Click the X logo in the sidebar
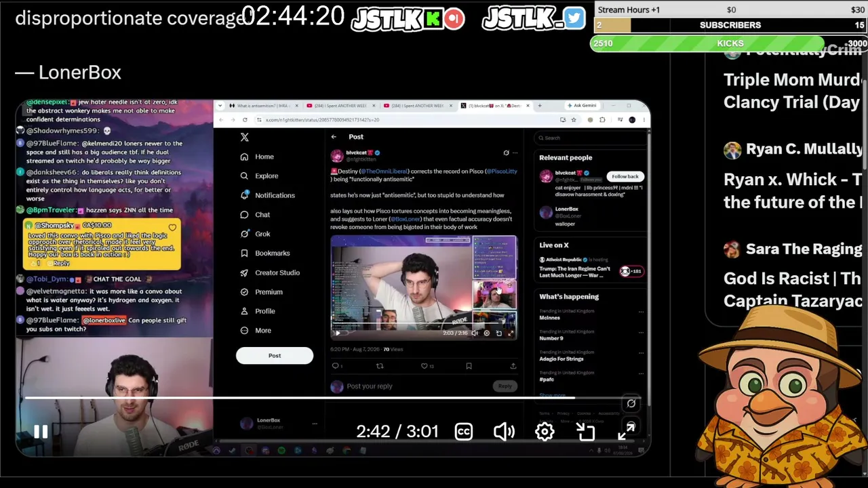The image size is (868, 488). [245, 138]
